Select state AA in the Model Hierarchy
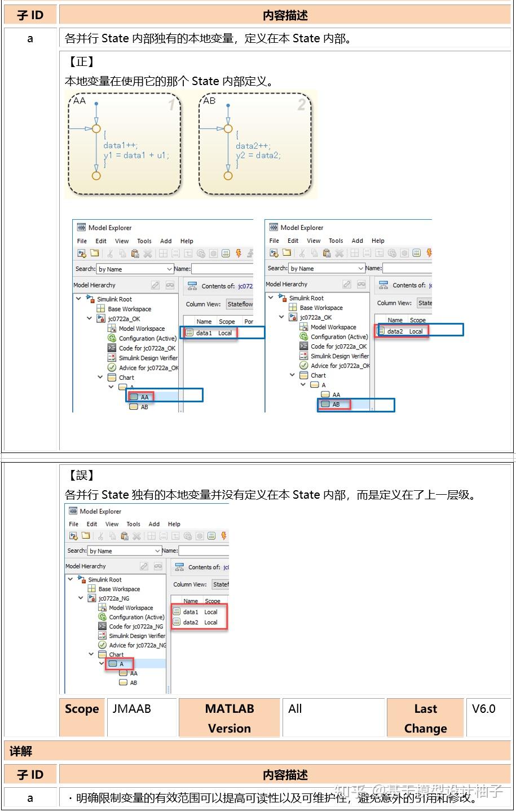The width and height of the screenshot is (516, 812). (145, 397)
